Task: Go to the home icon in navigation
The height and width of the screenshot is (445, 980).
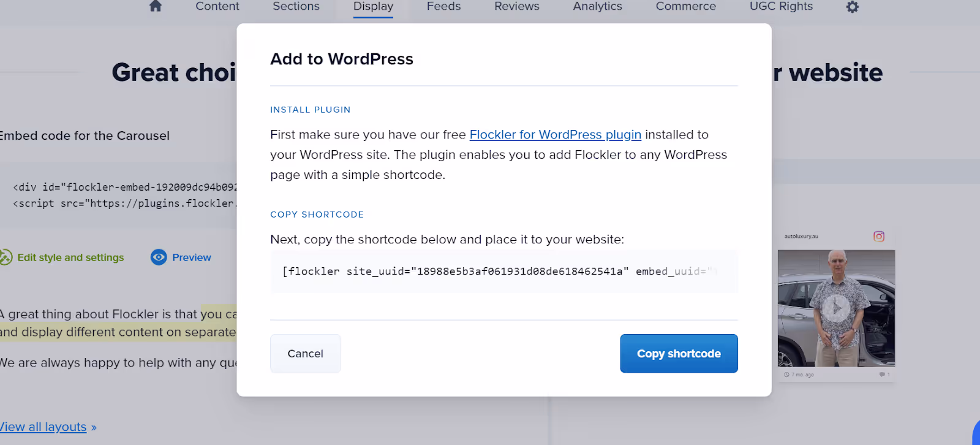Action: (x=156, y=6)
